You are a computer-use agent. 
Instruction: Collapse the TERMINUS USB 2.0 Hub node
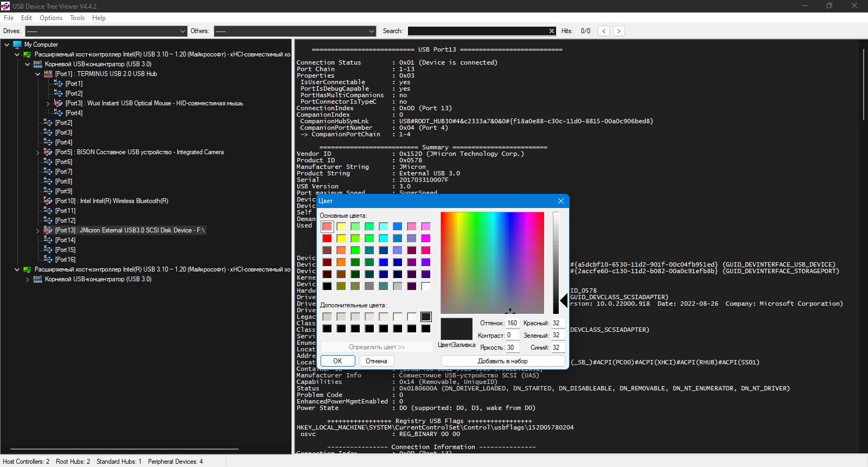click(x=38, y=74)
